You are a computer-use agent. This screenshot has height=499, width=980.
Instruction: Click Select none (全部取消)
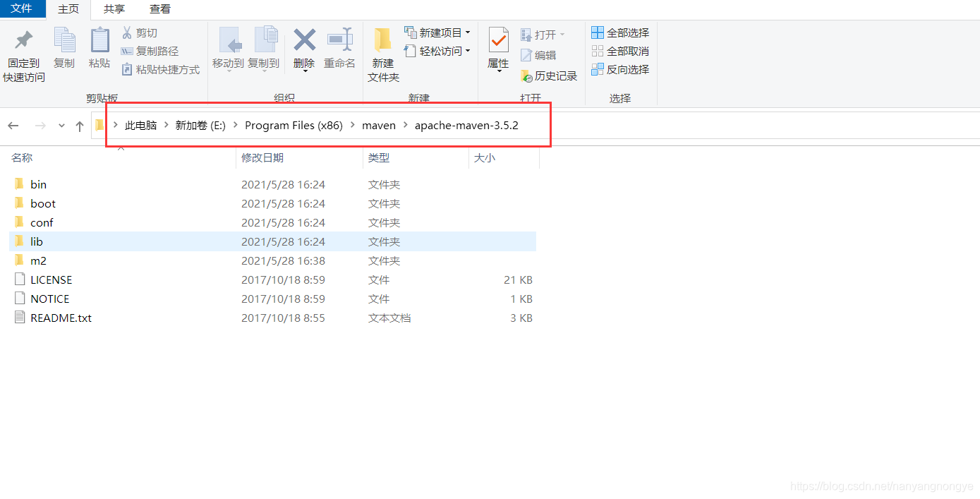tap(620, 51)
